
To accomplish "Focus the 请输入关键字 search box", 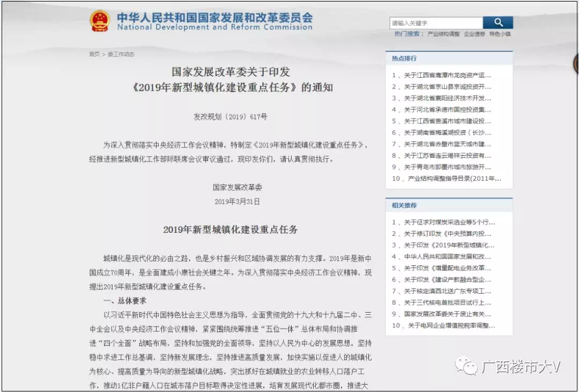I will pos(436,23).
